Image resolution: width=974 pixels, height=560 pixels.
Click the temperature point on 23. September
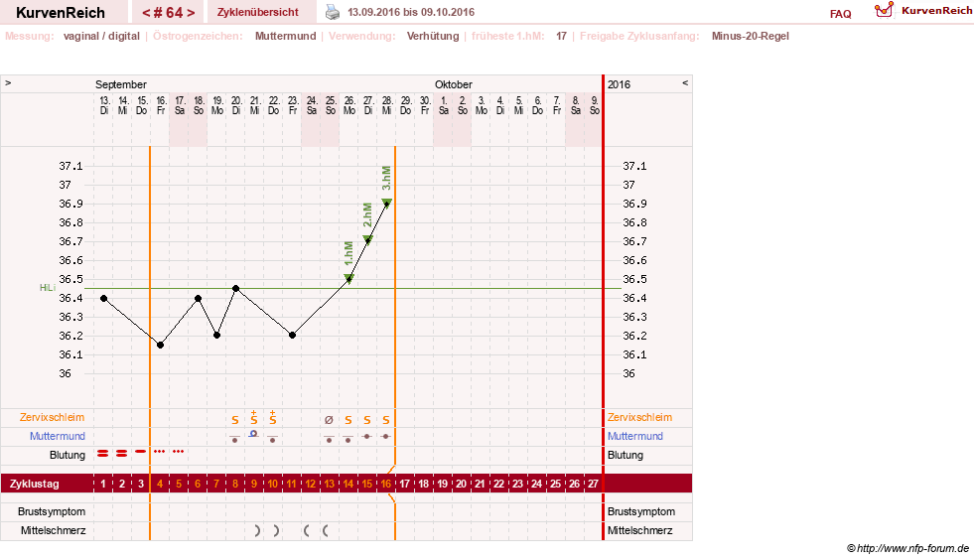[293, 335]
